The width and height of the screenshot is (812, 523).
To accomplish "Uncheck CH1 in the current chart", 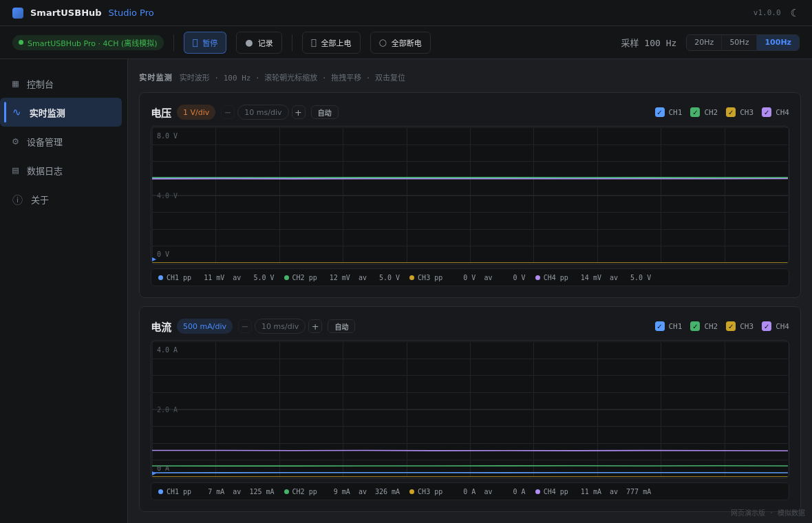I will (660, 326).
